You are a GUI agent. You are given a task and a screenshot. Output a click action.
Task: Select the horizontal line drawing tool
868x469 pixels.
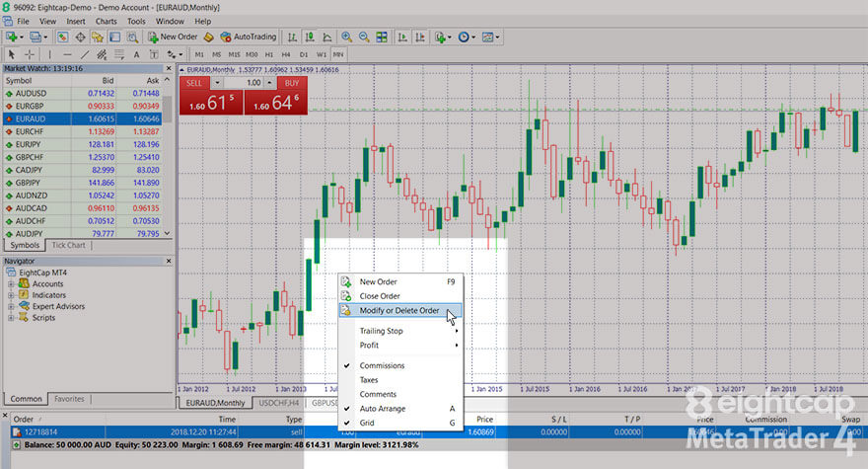(x=67, y=54)
